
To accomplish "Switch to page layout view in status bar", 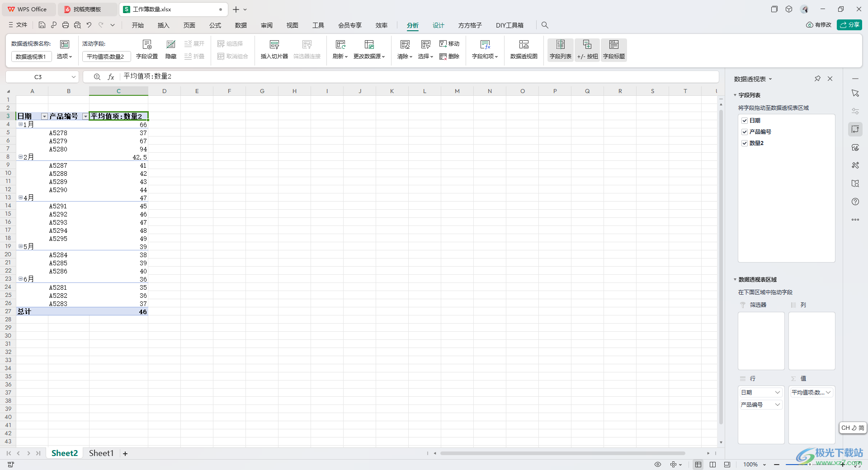I will click(x=712, y=465).
